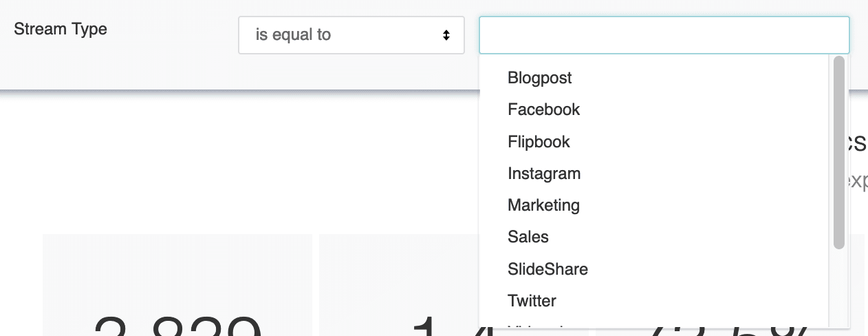The height and width of the screenshot is (336, 868).
Task: Click the up-down arrows on the operator select
Action: pos(446,35)
